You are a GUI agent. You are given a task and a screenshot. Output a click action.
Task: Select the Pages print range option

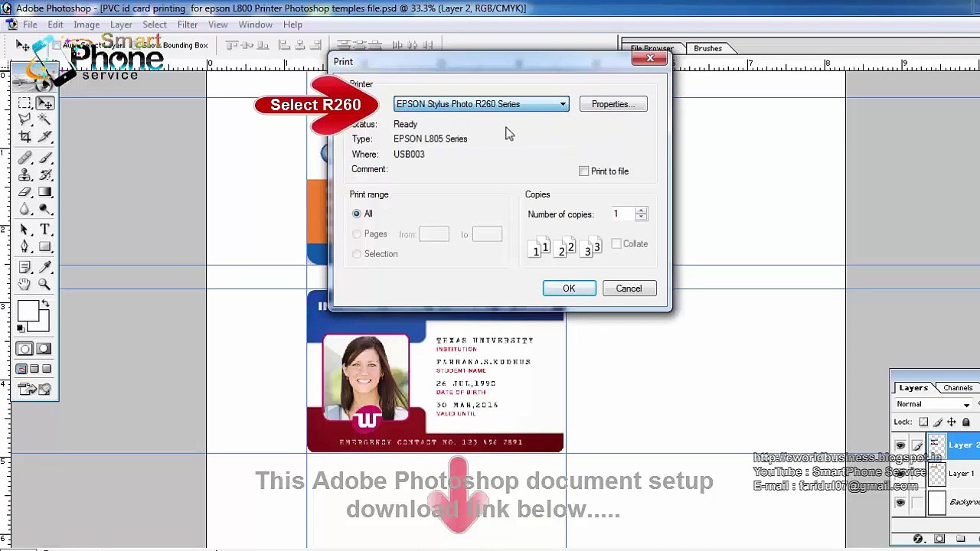(357, 234)
